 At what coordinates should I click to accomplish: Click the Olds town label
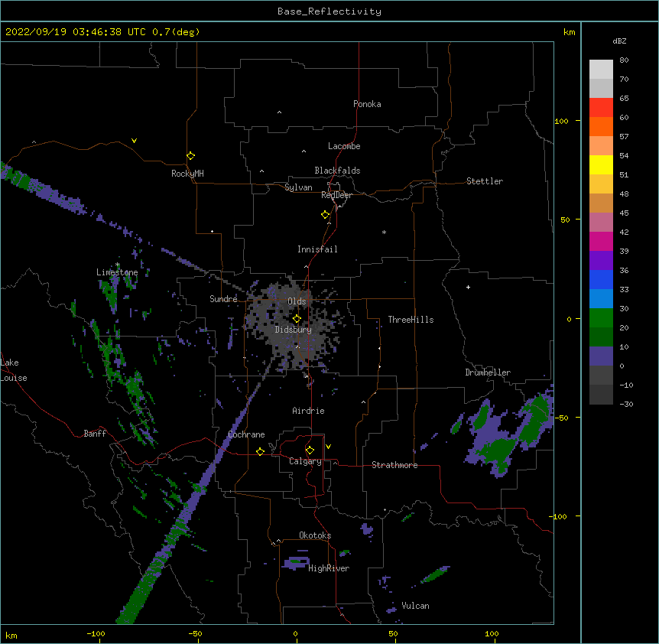point(297,301)
